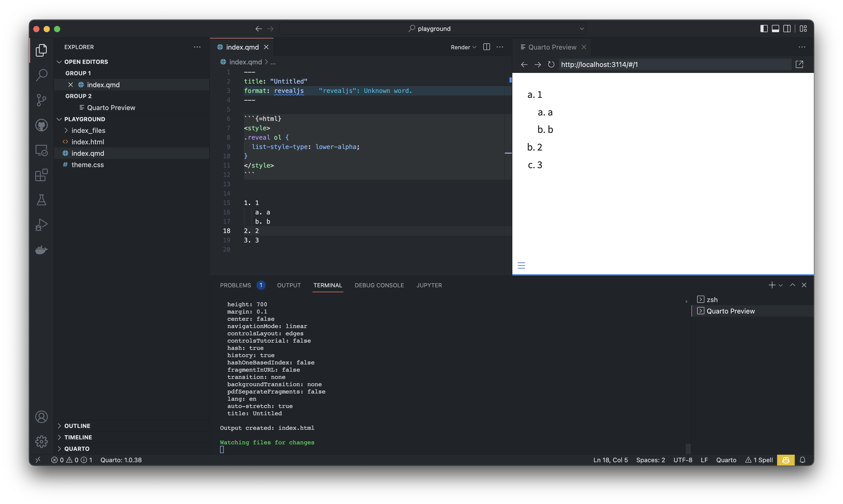This screenshot has height=504, width=843.
Task: Toggle the secondary side bar
Action: pos(787,29)
